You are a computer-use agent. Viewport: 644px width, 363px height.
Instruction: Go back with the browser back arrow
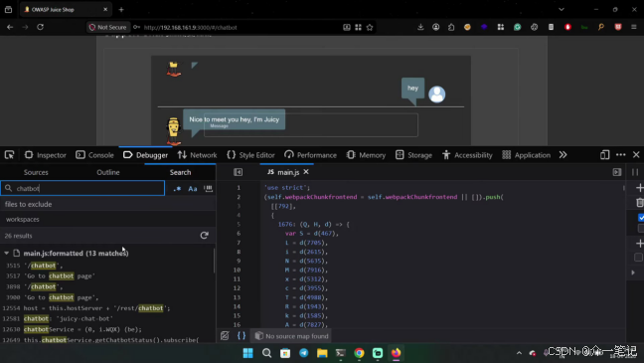click(10, 27)
